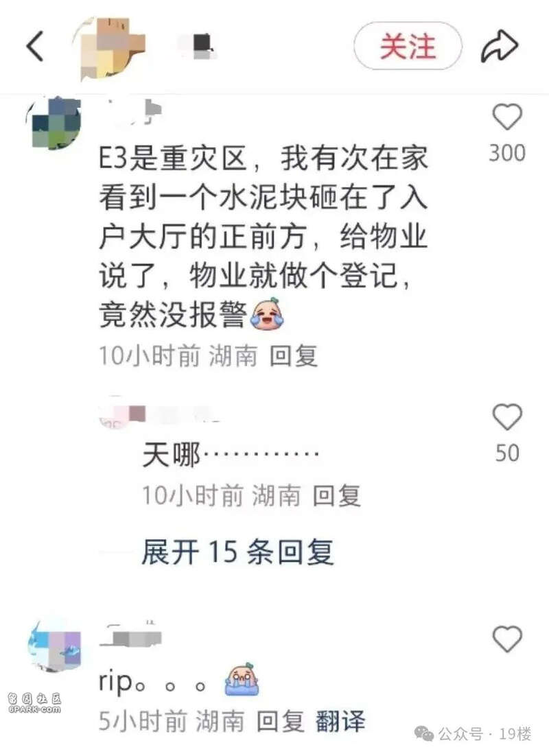
Task: Tap the crying emoji in E3 comment
Action: click(268, 314)
